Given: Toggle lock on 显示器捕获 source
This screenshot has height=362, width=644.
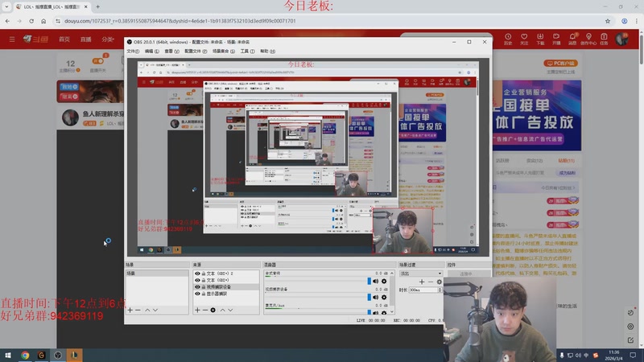Looking at the screenshot, I should (204, 294).
